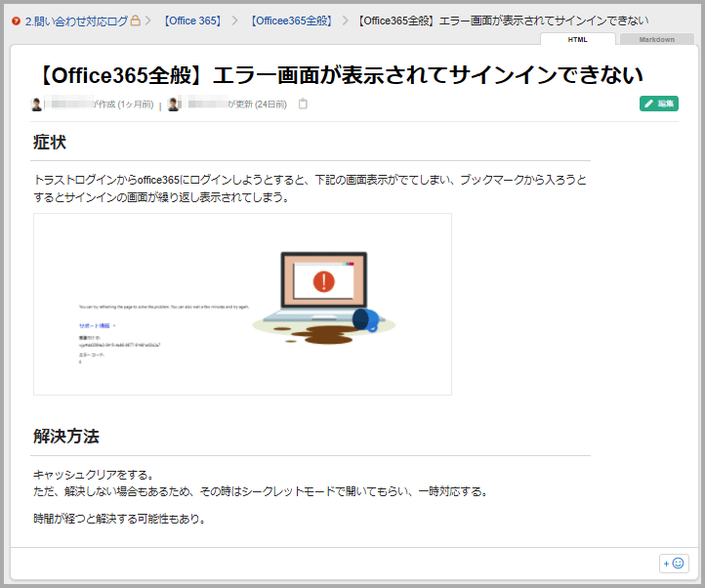Open the 【Office 365】 breadcrumb link
The width and height of the screenshot is (705, 588).
pyautogui.click(x=193, y=21)
